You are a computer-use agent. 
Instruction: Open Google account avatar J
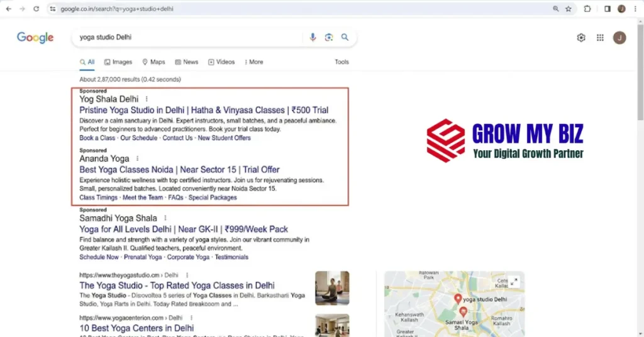619,38
